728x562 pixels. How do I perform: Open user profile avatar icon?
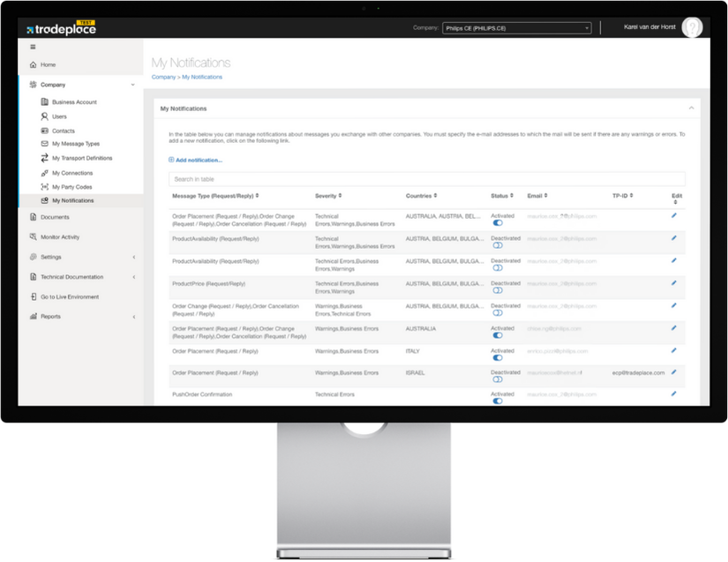[693, 27]
